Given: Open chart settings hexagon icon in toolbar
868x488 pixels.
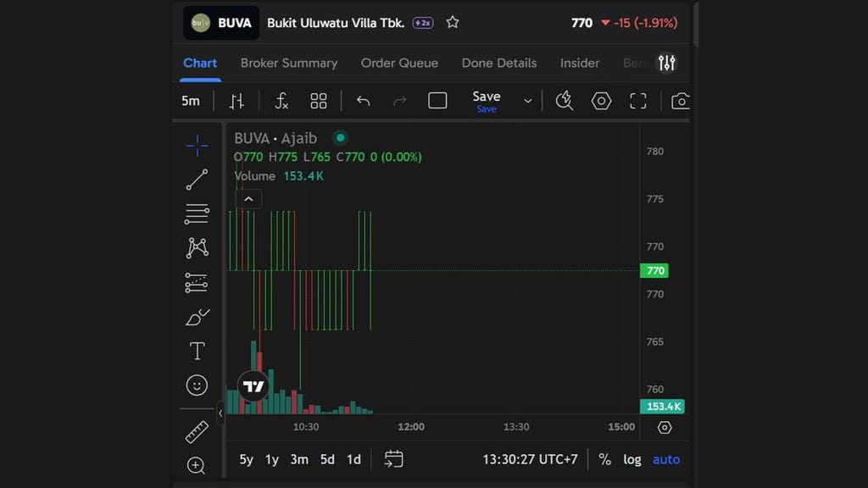Looking at the screenshot, I should [x=601, y=101].
